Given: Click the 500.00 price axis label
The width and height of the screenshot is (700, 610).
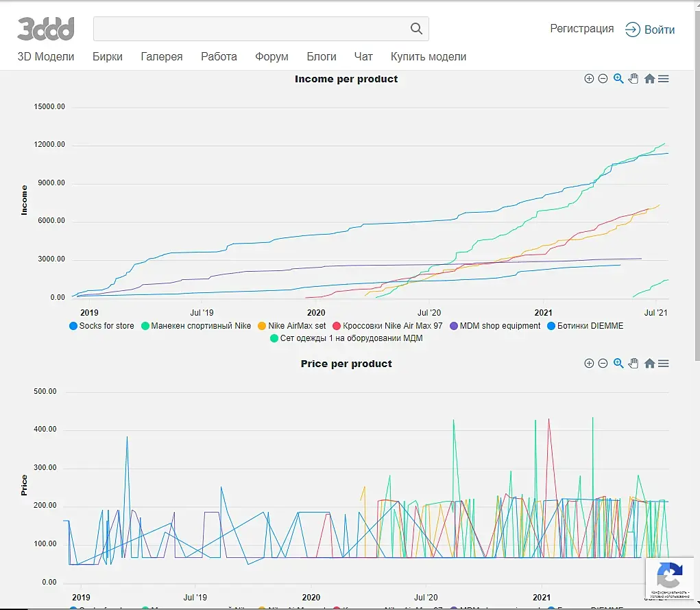Looking at the screenshot, I should click(x=45, y=391).
